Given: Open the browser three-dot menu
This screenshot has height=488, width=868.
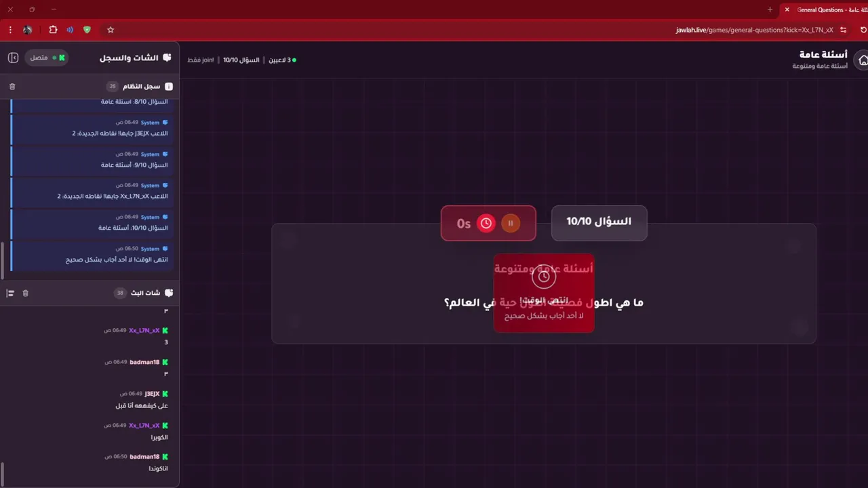Looking at the screenshot, I should click(x=10, y=30).
